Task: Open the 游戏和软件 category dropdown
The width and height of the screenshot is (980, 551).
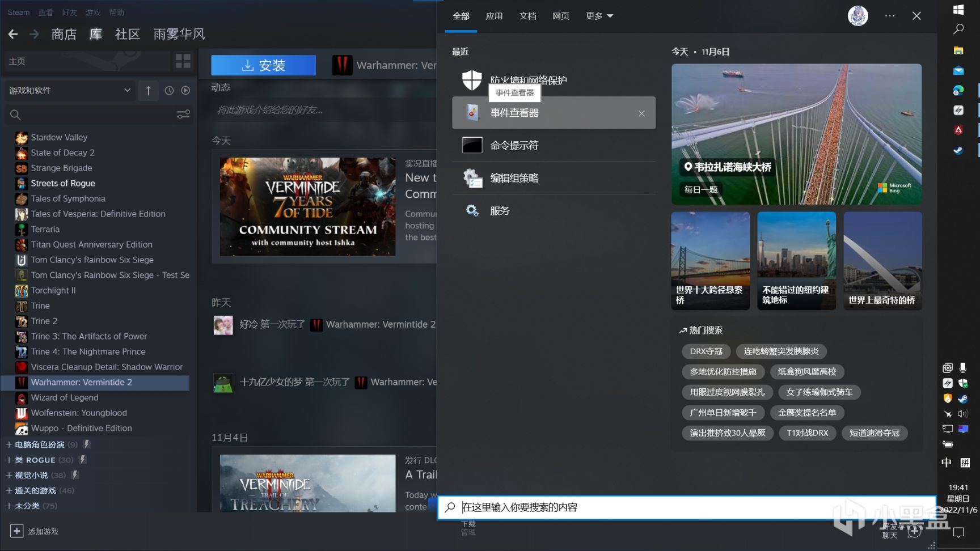Action: (70, 91)
